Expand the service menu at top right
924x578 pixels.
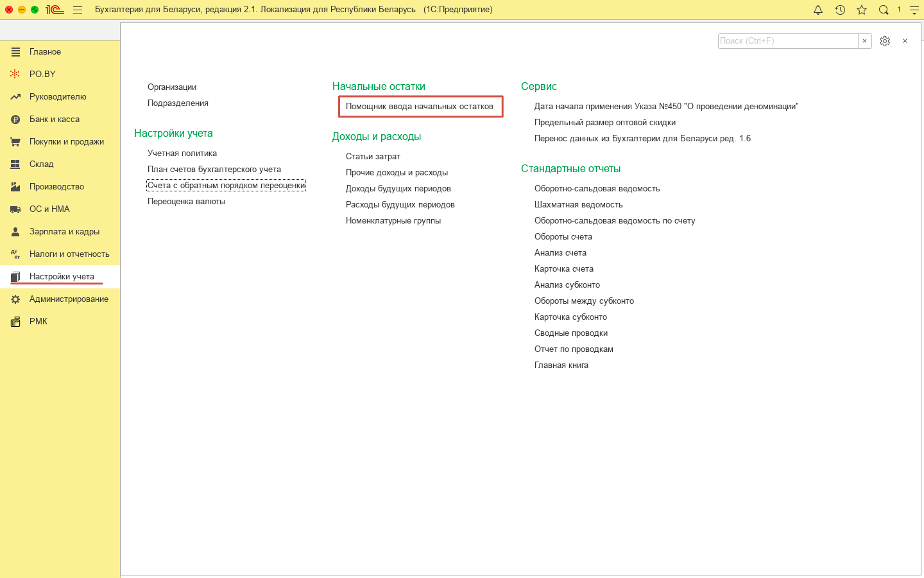click(x=914, y=10)
